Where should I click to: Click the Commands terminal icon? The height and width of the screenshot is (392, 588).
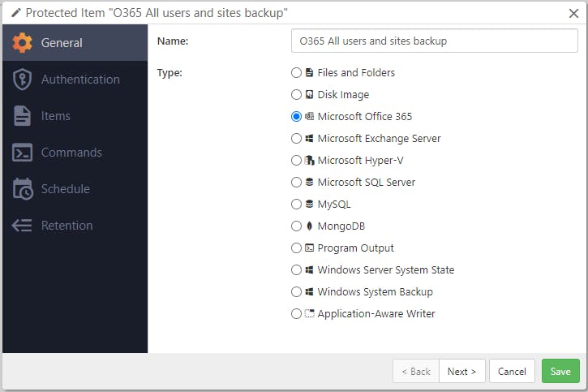coord(22,153)
